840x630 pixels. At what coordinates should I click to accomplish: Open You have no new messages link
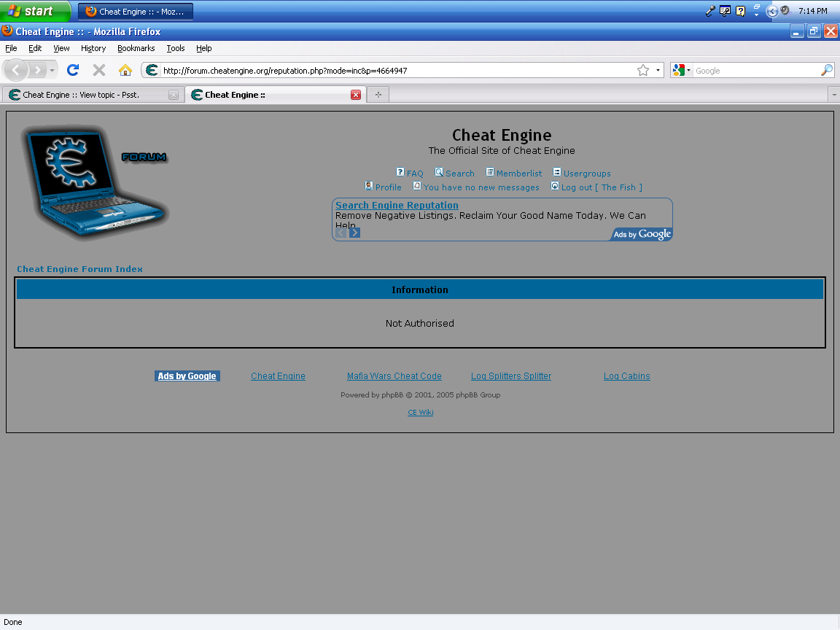pos(481,187)
